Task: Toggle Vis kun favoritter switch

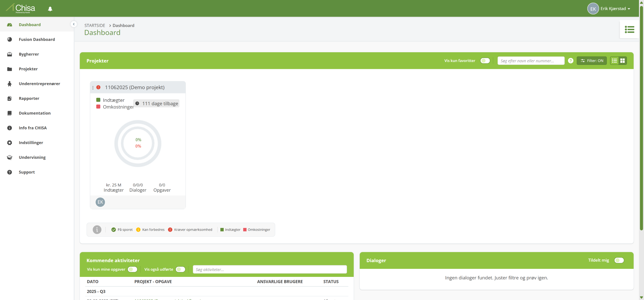Action: pyautogui.click(x=485, y=61)
